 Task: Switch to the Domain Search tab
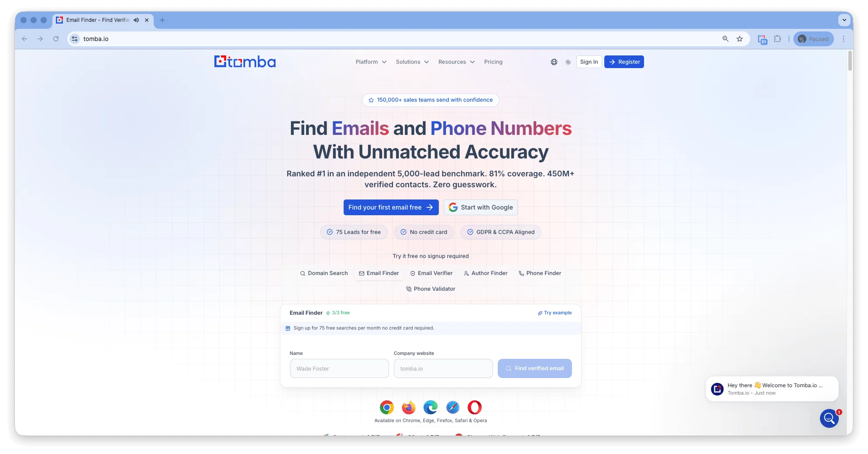coord(324,273)
